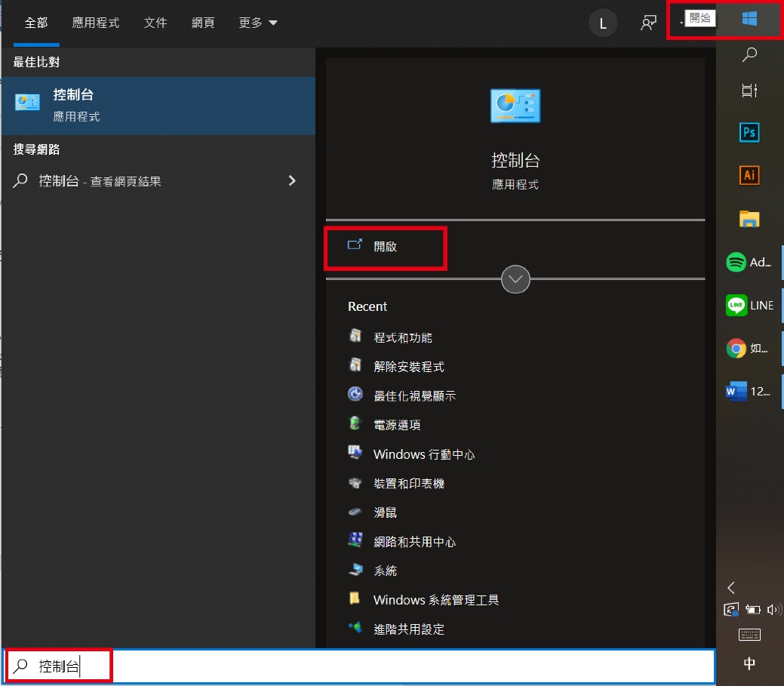Open the touch keyboard icon
This screenshot has height=686, width=784.
click(x=749, y=635)
